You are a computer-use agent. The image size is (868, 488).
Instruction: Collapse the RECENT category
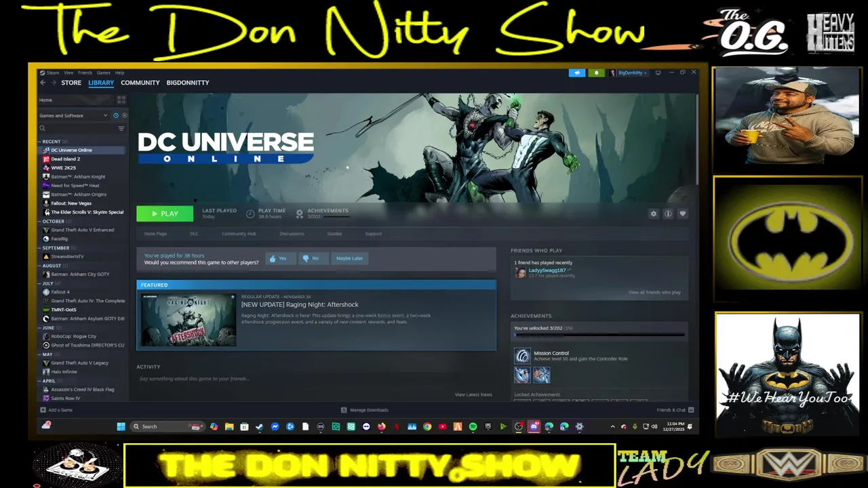click(50, 142)
